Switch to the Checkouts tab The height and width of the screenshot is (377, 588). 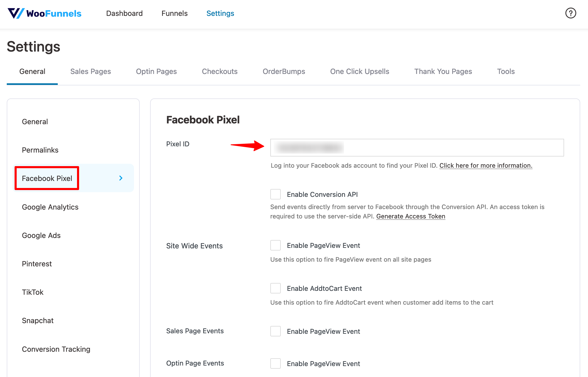point(220,71)
